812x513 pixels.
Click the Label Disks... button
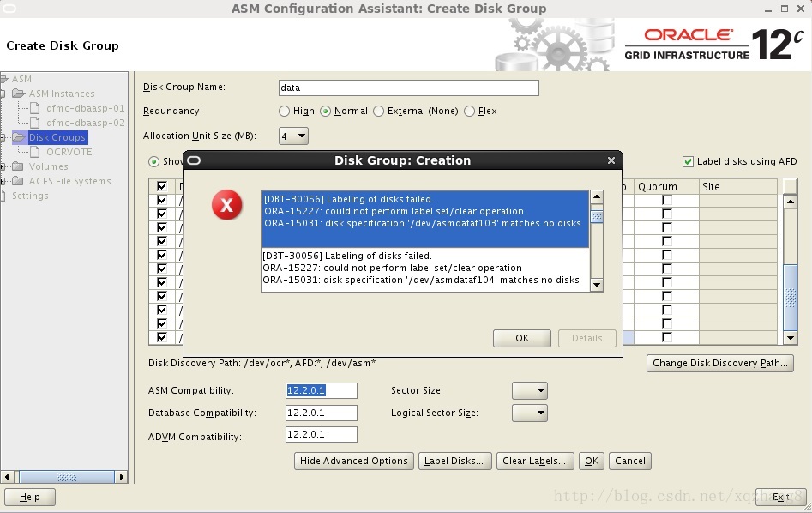point(454,461)
